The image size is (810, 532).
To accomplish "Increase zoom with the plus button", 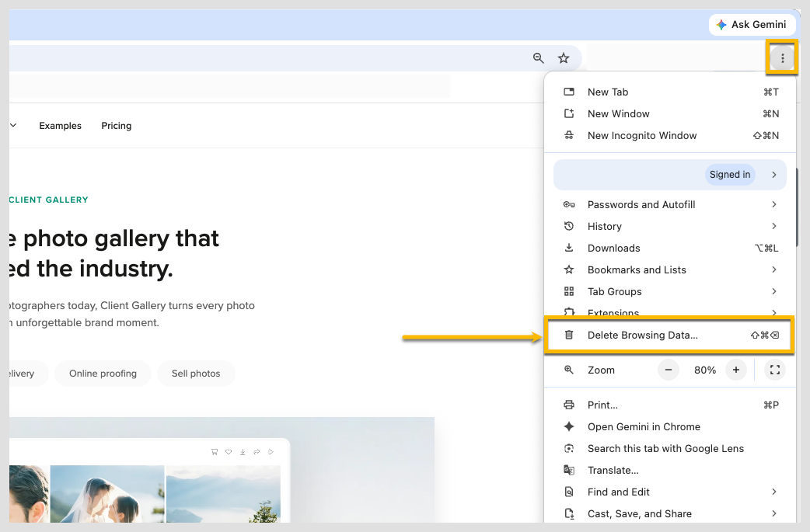I will coord(735,370).
